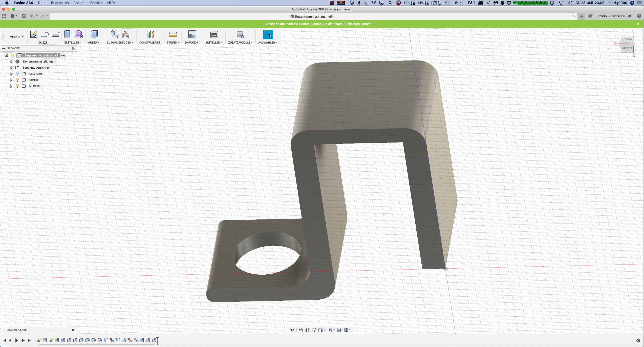Select the Create Sketch tool in toolbar
Screen dimensions: 644x347
click(34, 34)
